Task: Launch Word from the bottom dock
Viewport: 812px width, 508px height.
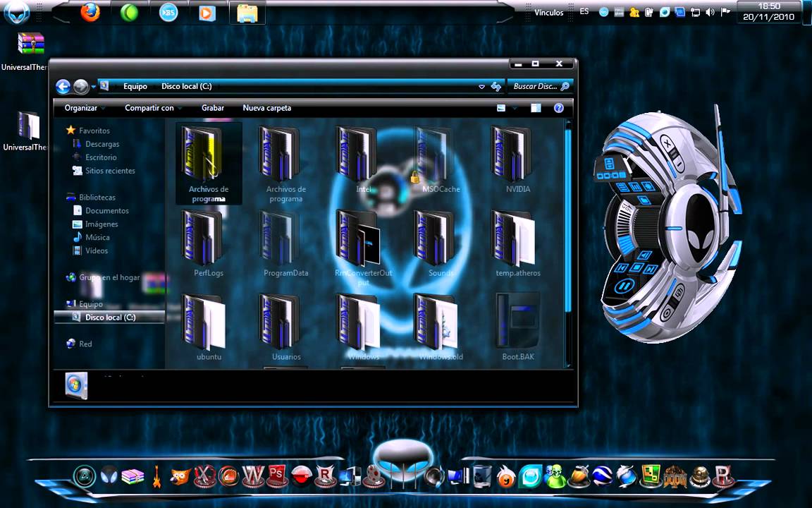Action: (253, 476)
